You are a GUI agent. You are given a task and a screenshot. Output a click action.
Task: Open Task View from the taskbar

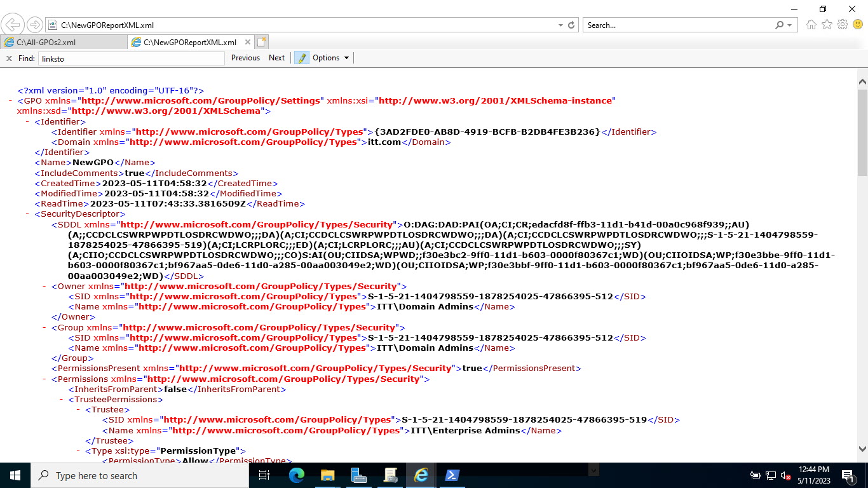pyautogui.click(x=264, y=475)
